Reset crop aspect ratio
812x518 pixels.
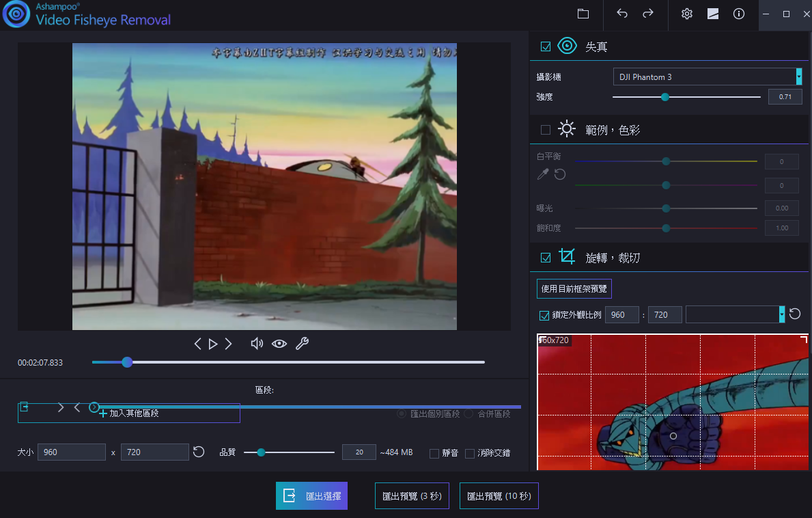pyautogui.click(x=795, y=314)
